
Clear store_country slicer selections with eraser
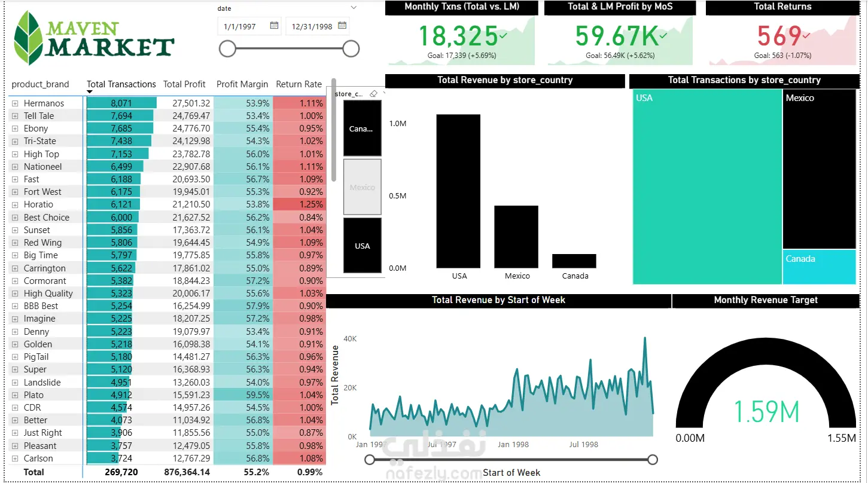tap(374, 93)
